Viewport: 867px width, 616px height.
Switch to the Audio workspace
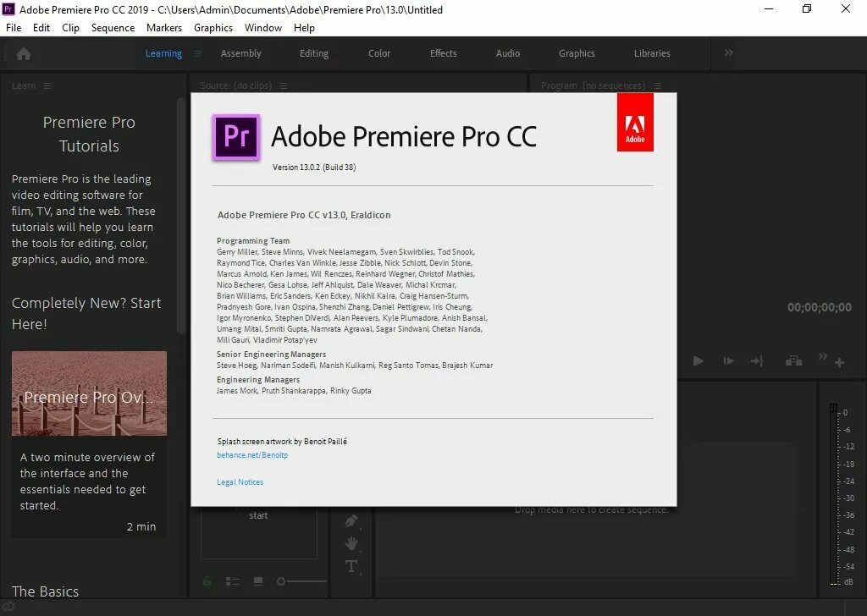tap(508, 53)
